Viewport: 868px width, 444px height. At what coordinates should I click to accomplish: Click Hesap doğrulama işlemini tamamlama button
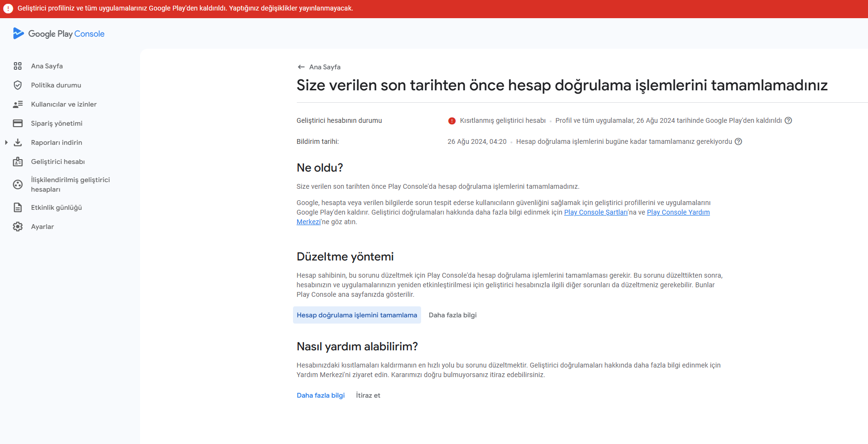pos(357,315)
